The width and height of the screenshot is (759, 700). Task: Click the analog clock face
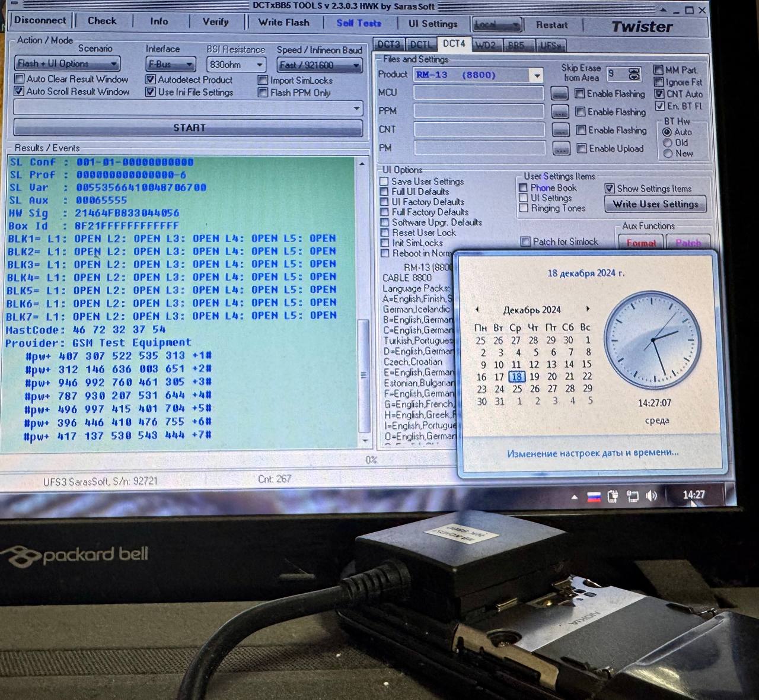[x=652, y=340]
